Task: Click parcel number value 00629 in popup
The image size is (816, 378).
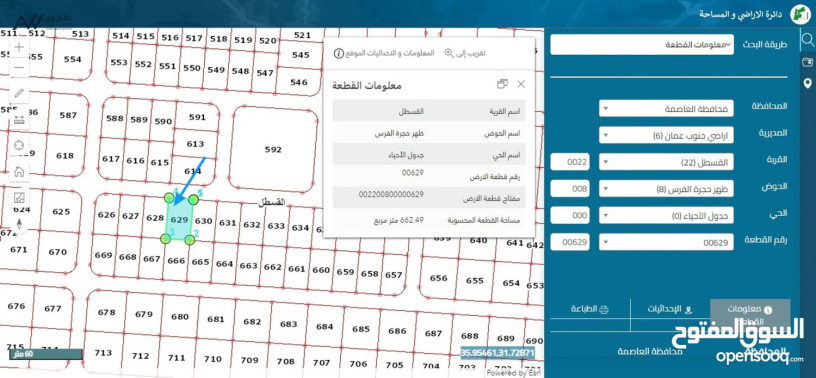Action: click(413, 172)
